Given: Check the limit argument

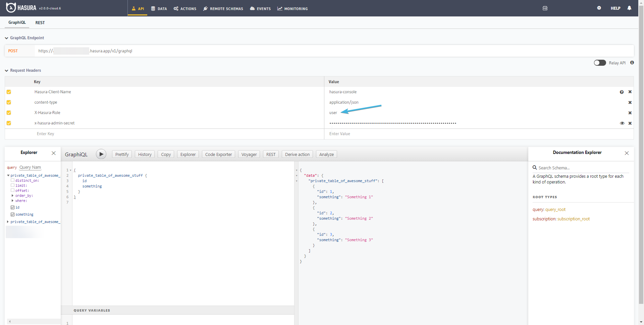Looking at the screenshot, I should (x=13, y=185).
